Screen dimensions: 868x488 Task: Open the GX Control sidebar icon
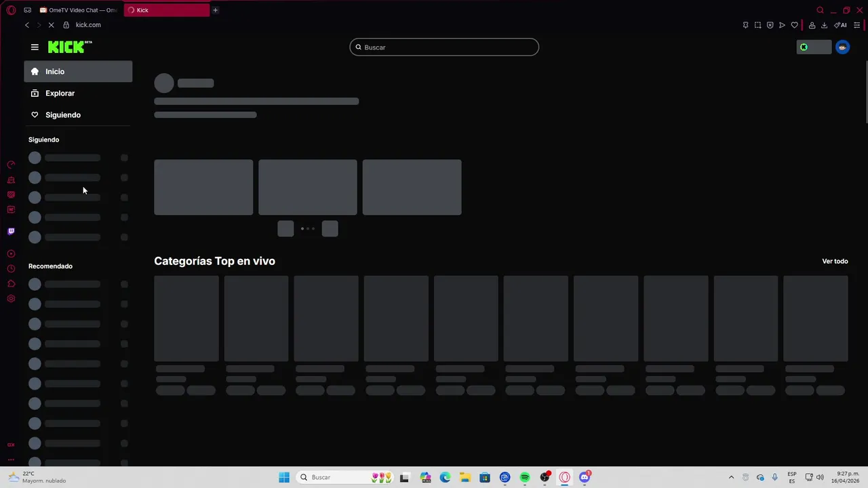click(11, 165)
